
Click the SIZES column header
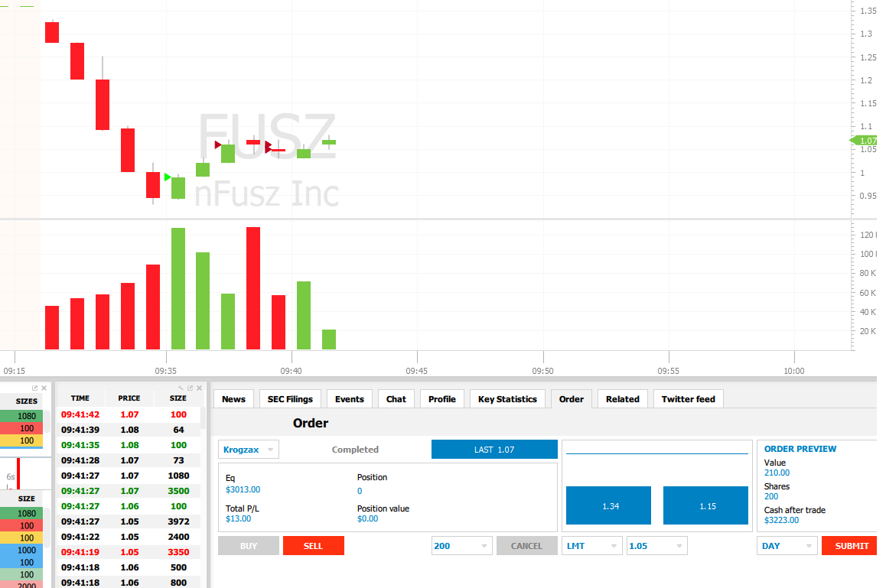pyautogui.click(x=26, y=401)
